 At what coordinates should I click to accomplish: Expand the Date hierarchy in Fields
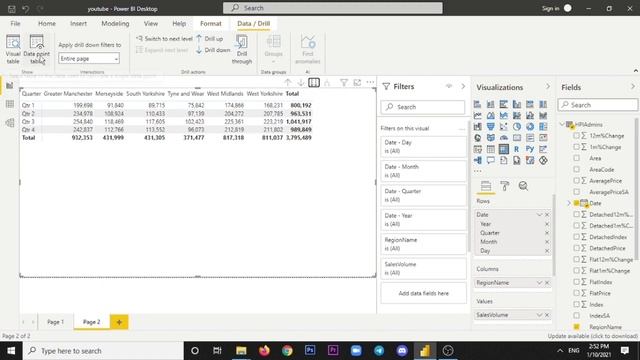(569, 203)
